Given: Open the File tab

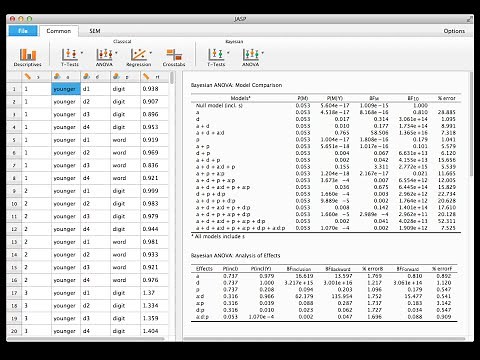Looking at the screenshot, I should click(23, 31).
